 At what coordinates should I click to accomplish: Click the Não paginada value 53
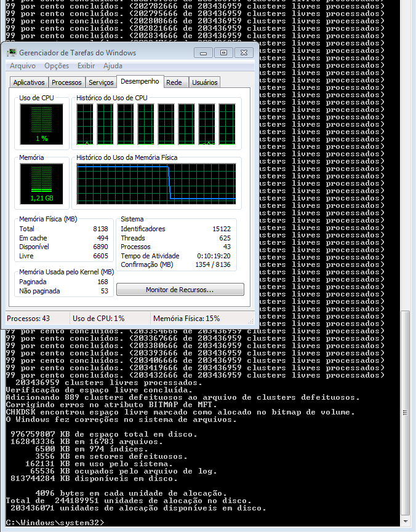coord(105,291)
